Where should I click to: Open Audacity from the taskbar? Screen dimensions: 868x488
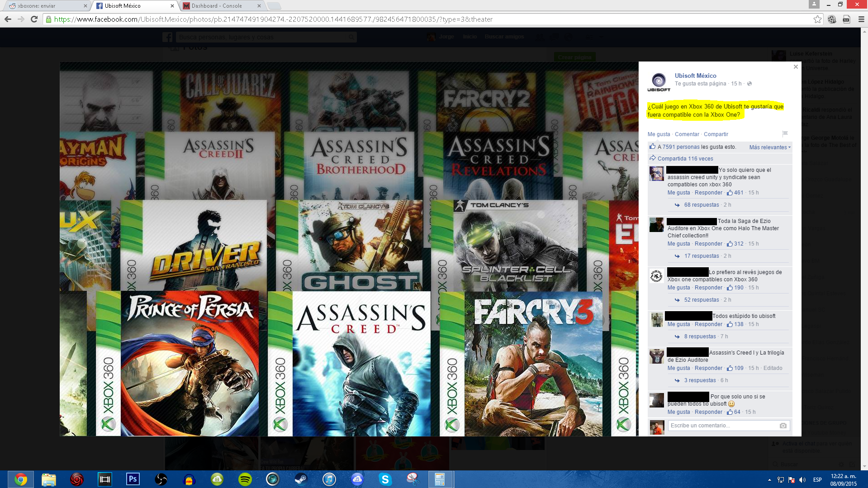click(189, 479)
